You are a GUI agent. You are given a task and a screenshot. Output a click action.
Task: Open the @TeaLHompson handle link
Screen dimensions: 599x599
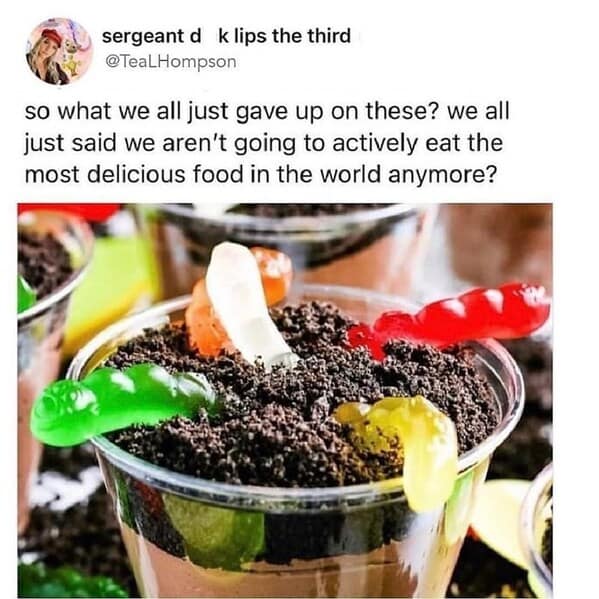[170, 62]
